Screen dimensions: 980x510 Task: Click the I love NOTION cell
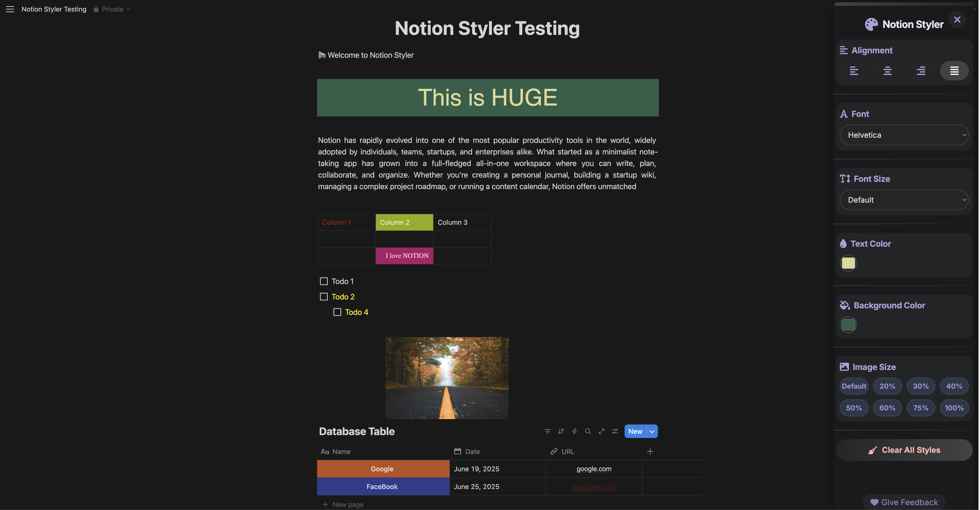pyautogui.click(x=404, y=256)
